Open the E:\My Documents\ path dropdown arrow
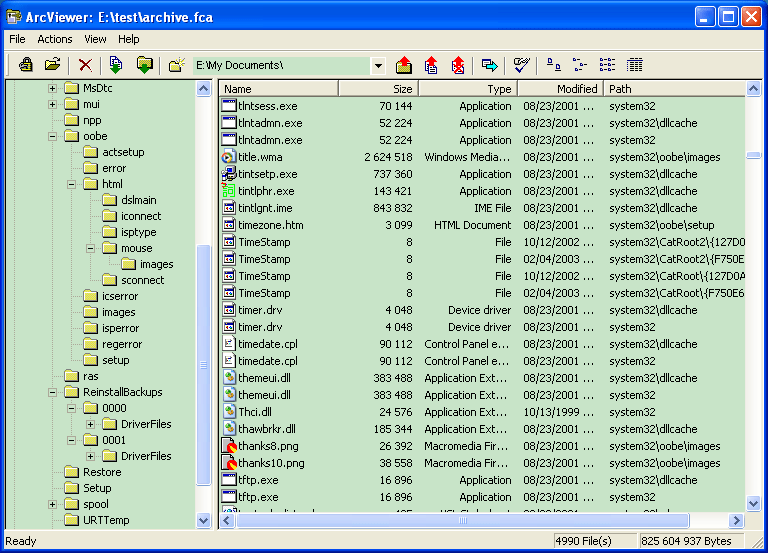 (x=378, y=66)
